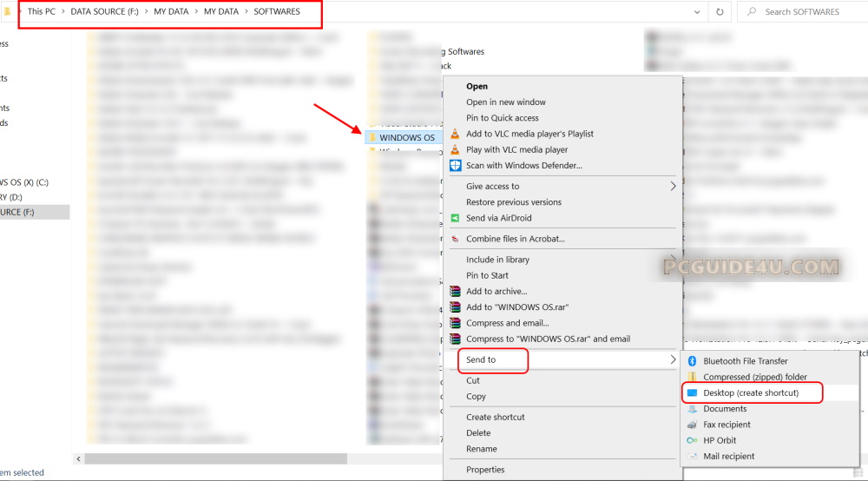Click This PC in the address breadcrumb
This screenshot has width=868, height=481.
43,12
